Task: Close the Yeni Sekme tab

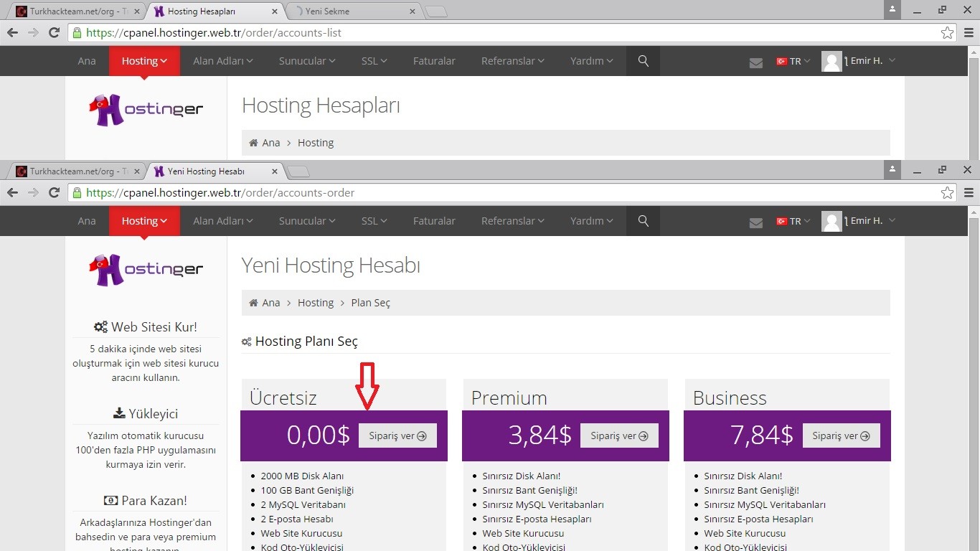Action: tap(413, 11)
